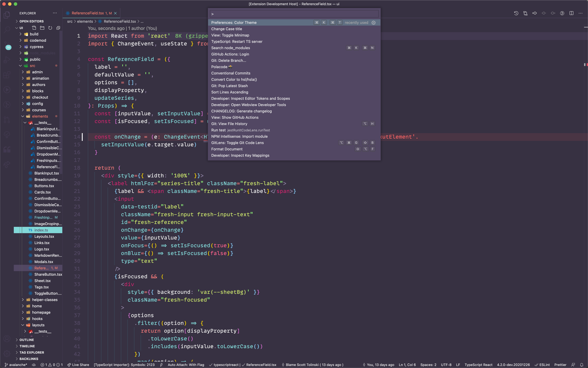Click the git branch circle icon in the editor toolbar
Viewport: 588px width, 368px height.
(562, 13)
